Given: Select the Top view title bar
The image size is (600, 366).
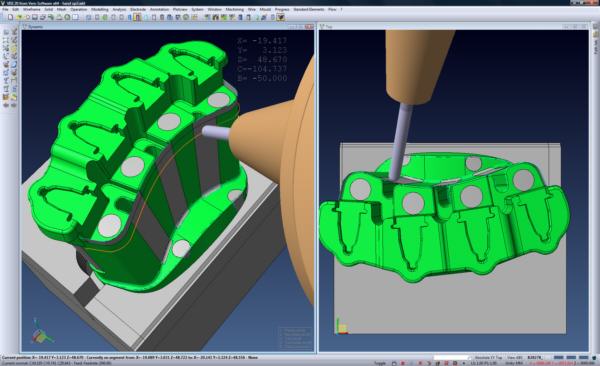Looking at the screenshot, I should (454, 26).
